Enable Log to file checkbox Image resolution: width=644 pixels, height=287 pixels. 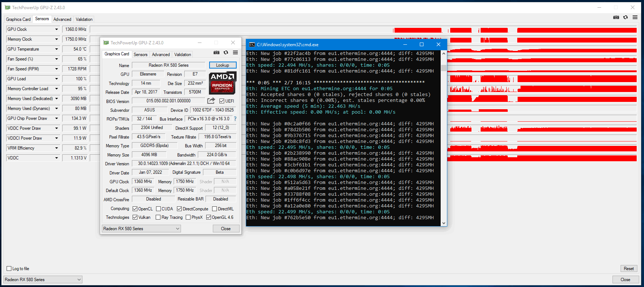9,268
